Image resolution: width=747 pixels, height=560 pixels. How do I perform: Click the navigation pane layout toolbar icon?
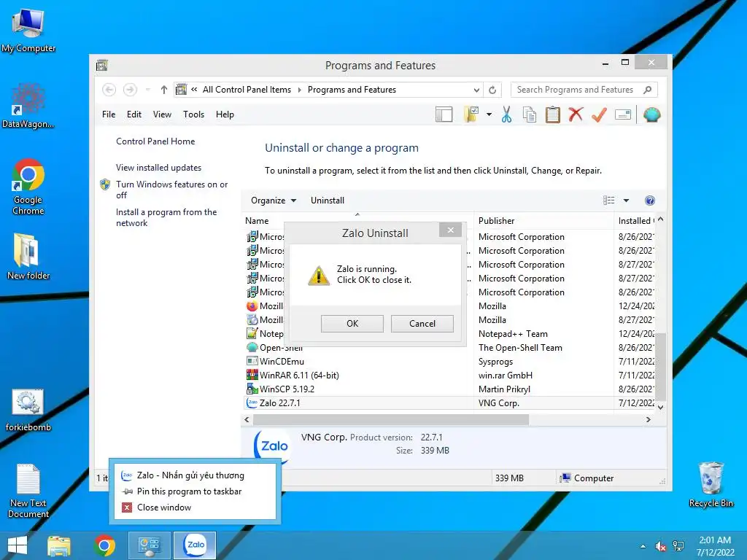(444, 114)
